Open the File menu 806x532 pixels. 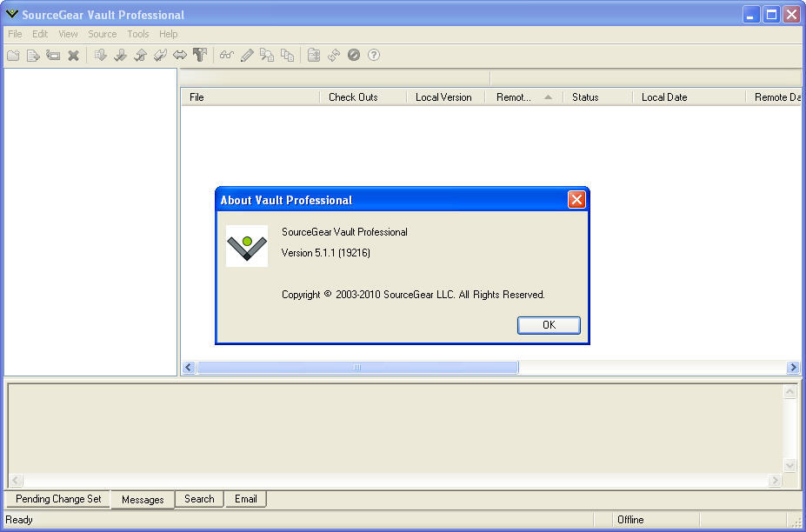pyautogui.click(x=15, y=34)
